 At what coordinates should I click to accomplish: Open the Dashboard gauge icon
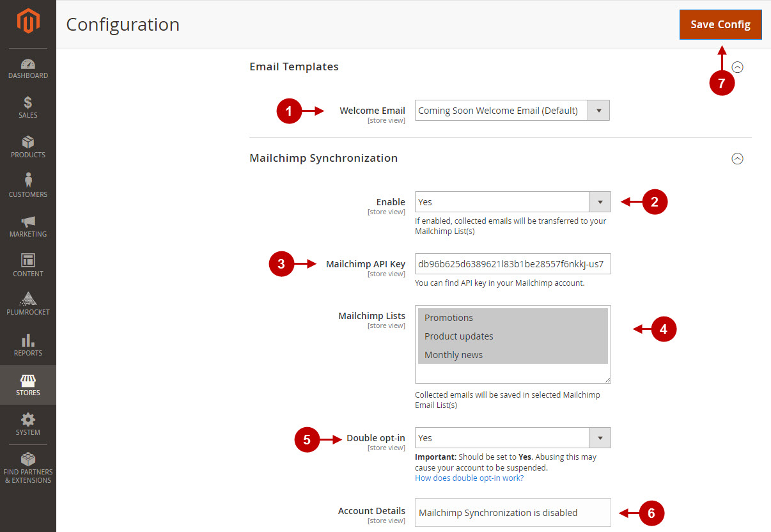pos(28,64)
